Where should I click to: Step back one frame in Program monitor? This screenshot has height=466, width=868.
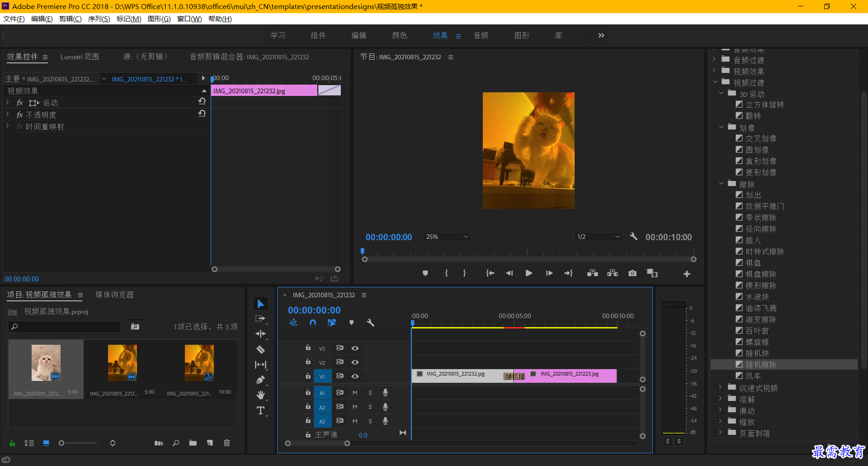(x=509, y=273)
